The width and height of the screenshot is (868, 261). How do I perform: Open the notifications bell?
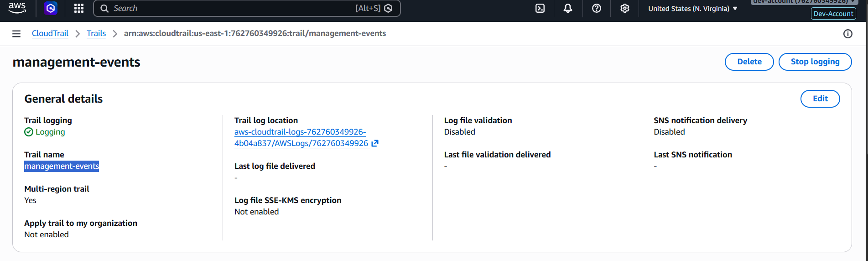[568, 8]
